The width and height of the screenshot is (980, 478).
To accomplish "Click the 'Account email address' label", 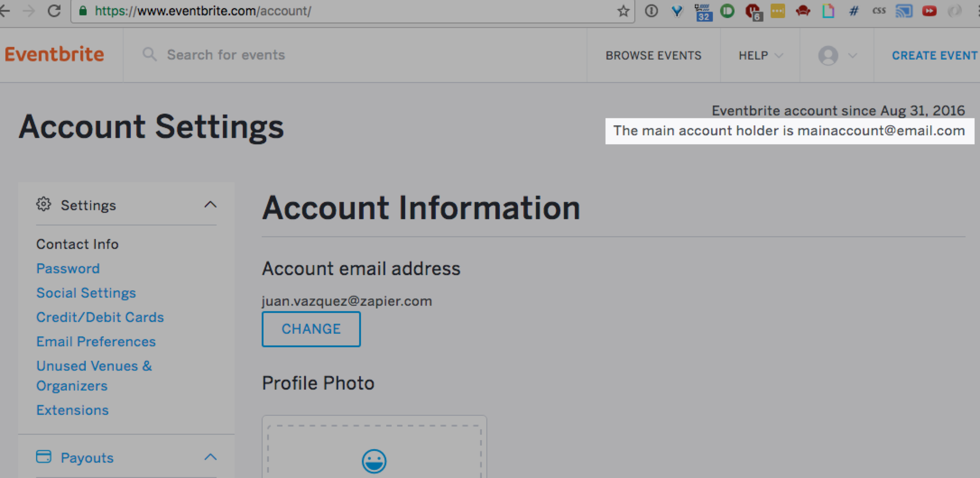I will 361,268.
